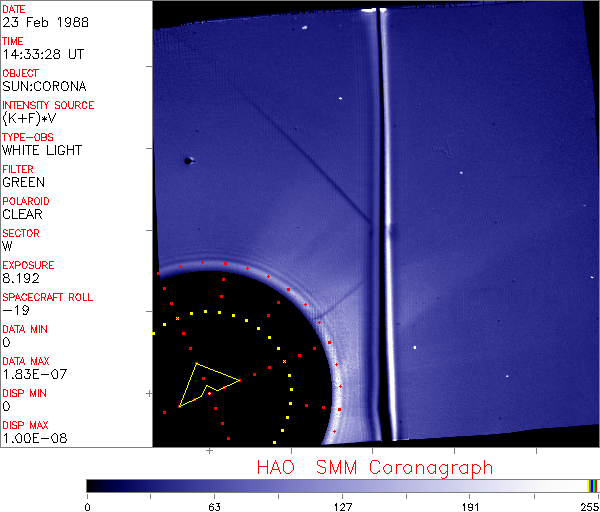This screenshot has width=600, height=512.
Task: Click the 63 tick label below the color bar
Action: tap(214, 507)
